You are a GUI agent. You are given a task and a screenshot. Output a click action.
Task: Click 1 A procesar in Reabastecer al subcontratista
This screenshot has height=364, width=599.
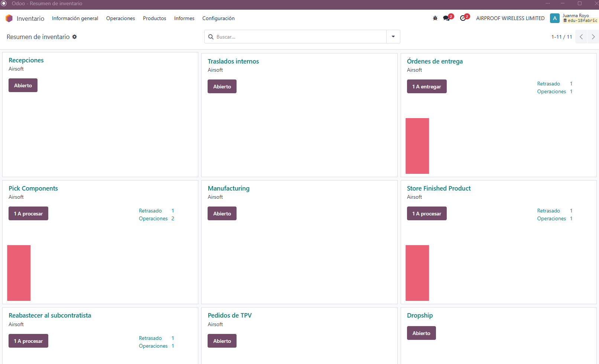click(28, 341)
